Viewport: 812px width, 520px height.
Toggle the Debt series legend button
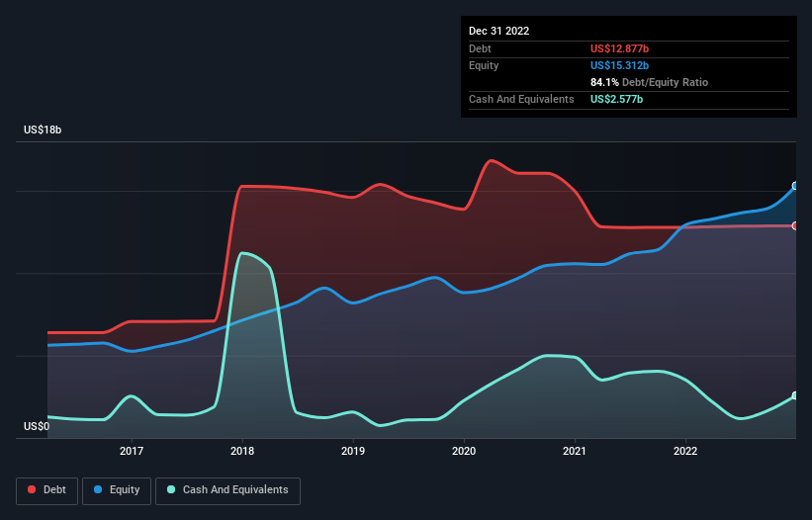tap(47, 490)
